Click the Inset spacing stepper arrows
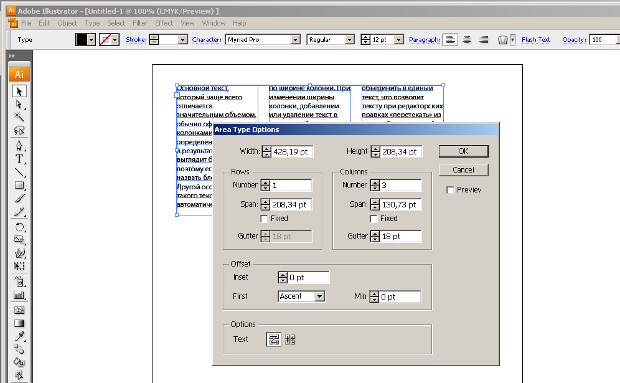 [282, 277]
